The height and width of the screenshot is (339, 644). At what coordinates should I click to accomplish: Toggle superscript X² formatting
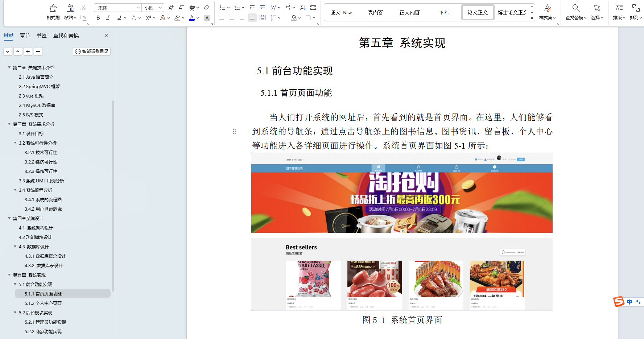pos(148,18)
